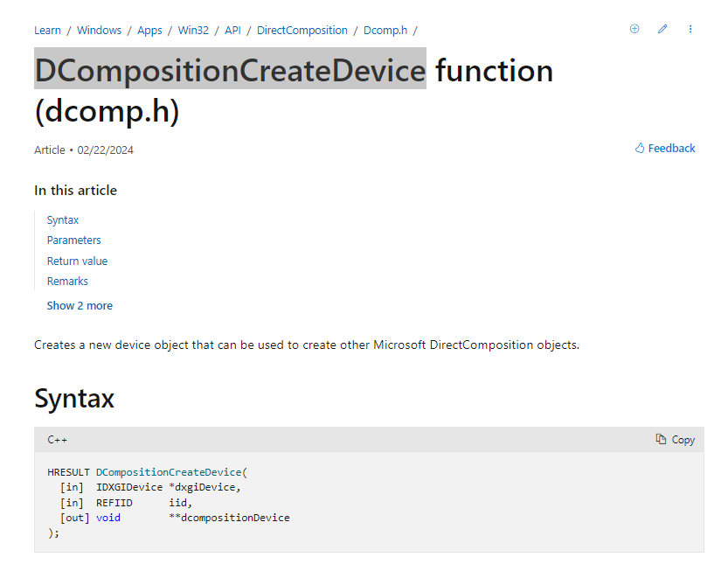Click the [out] annotation in code

[75, 518]
